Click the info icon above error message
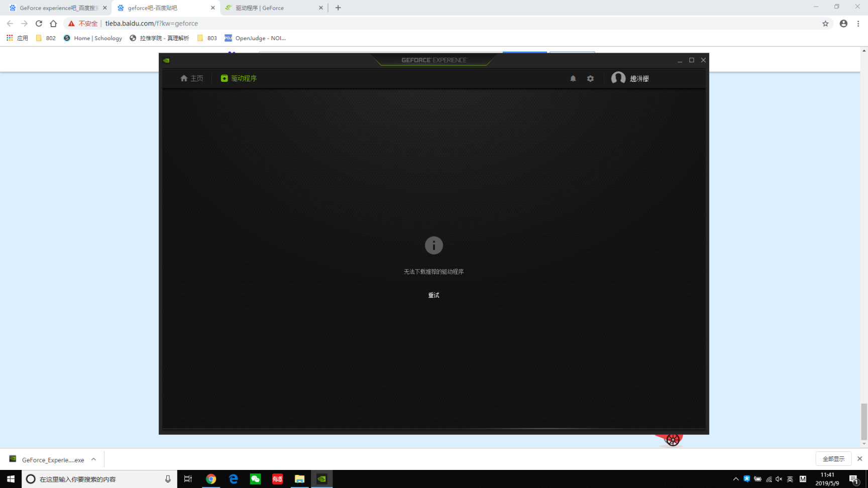The width and height of the screenshot is (868, 488). pyautogui.click(x=434, y=246)
